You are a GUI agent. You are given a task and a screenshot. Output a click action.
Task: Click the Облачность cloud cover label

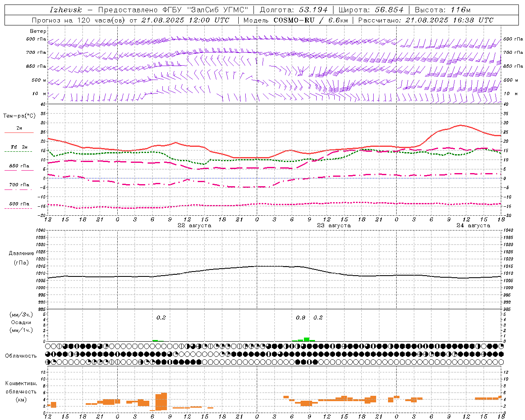coord(21,356)
